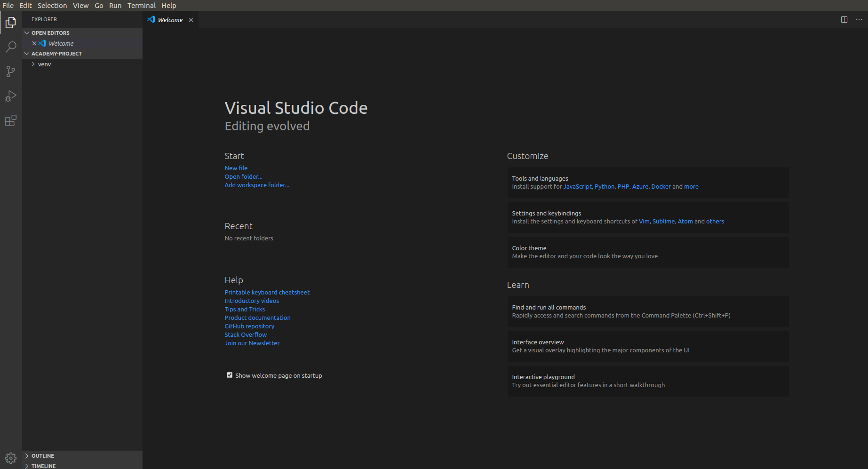This screenshot has height=469, width=868.
Task: Open the Color theme card
Action: (x=648, y=252)
